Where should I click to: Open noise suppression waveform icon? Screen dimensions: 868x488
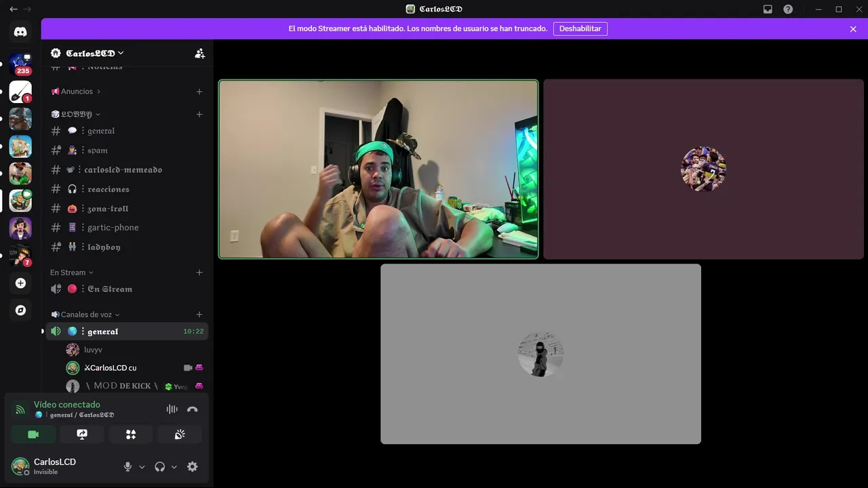click(x=172, y=409)
